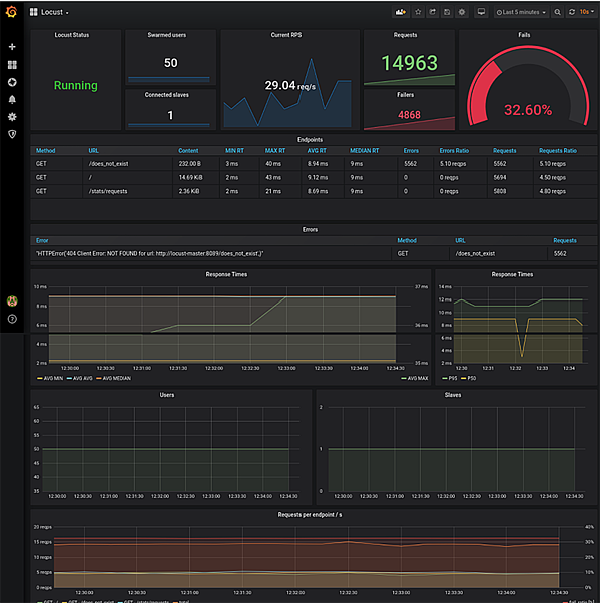The image size is (600, 603).
Task: Sort Errors table by Error column
Action: tap(42, 241)
